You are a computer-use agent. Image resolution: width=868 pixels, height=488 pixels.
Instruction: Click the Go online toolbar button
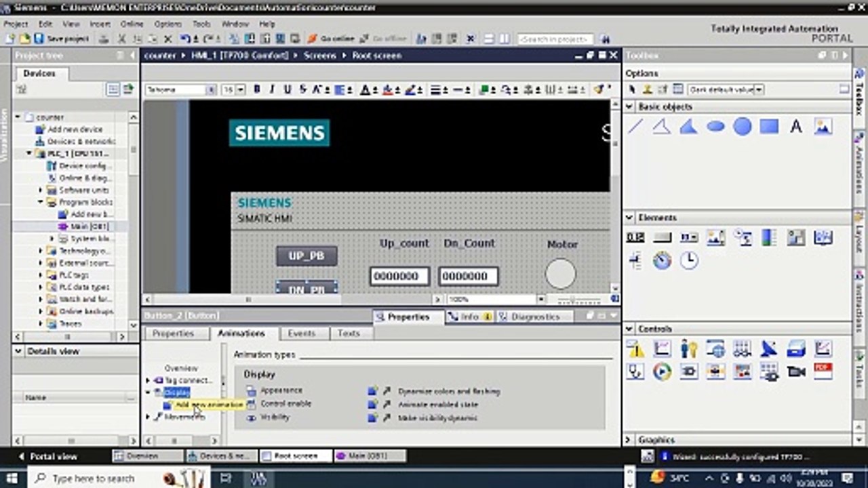point(332,39)
